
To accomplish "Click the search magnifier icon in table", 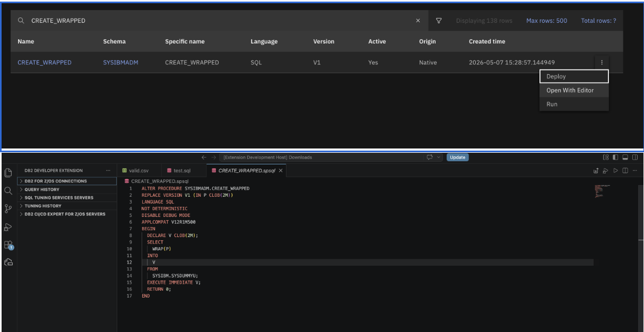I will click(21, 21).
